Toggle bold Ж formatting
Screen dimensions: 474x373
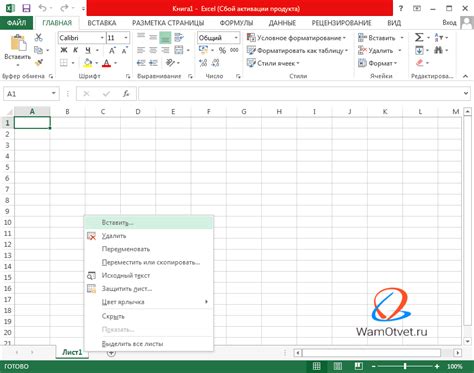point(64,50)
